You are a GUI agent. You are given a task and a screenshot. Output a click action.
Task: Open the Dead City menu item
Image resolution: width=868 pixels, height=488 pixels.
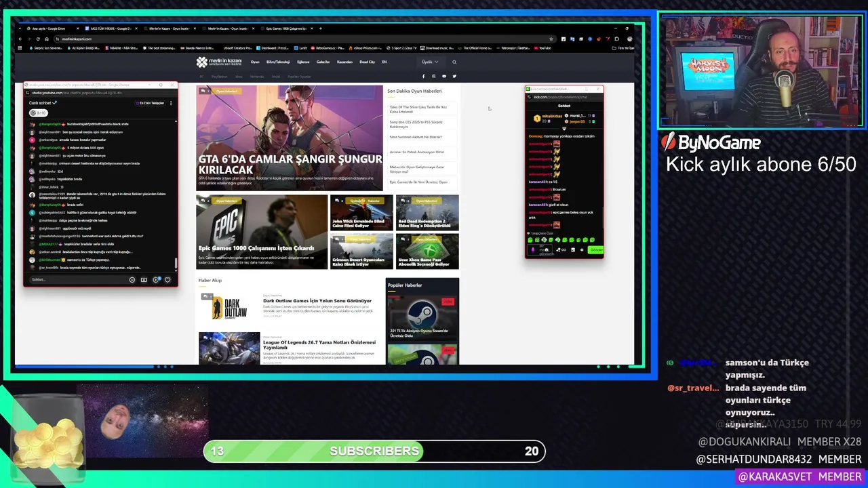click(x=367, y=62)
